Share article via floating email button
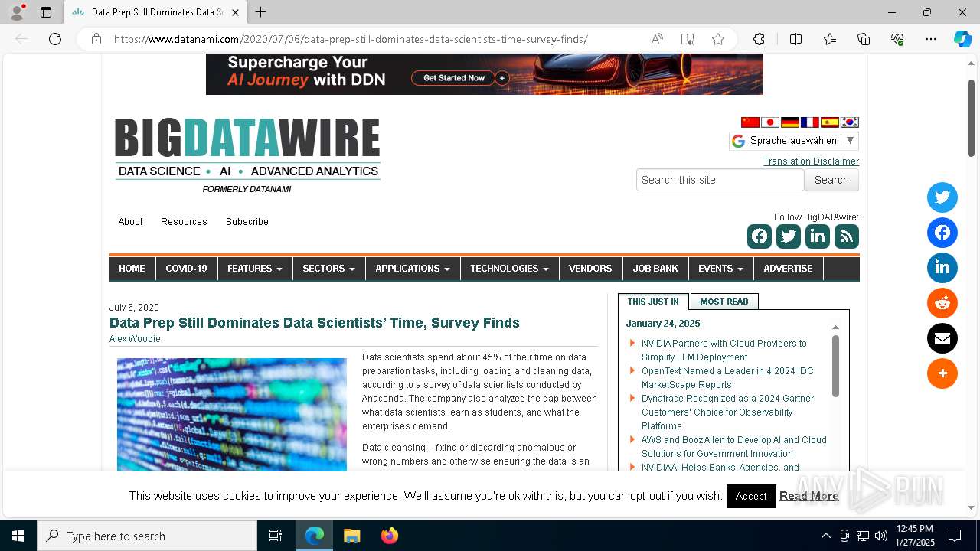This screenshot has width=980, height=551. (942, 338)
